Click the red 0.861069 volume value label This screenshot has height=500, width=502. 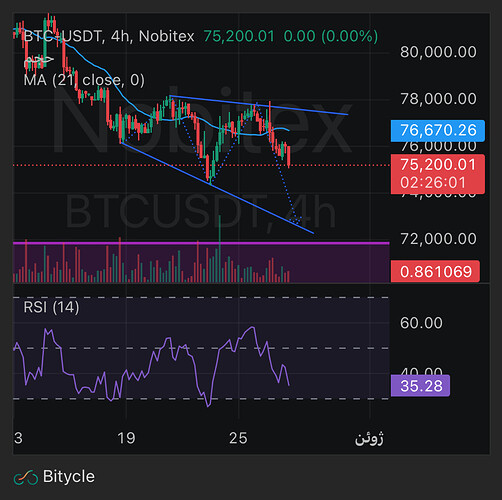click(435, 272)
